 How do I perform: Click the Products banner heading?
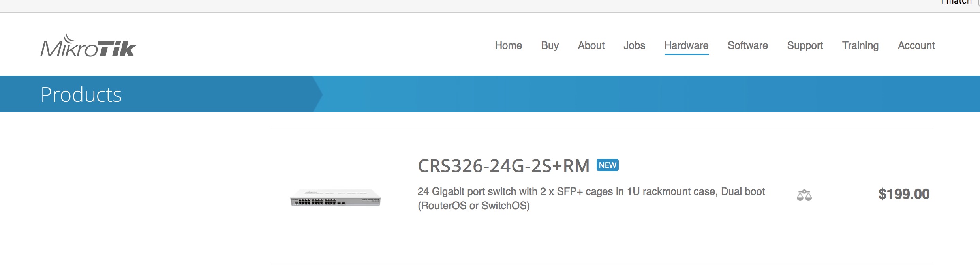(x=81, y=95)
